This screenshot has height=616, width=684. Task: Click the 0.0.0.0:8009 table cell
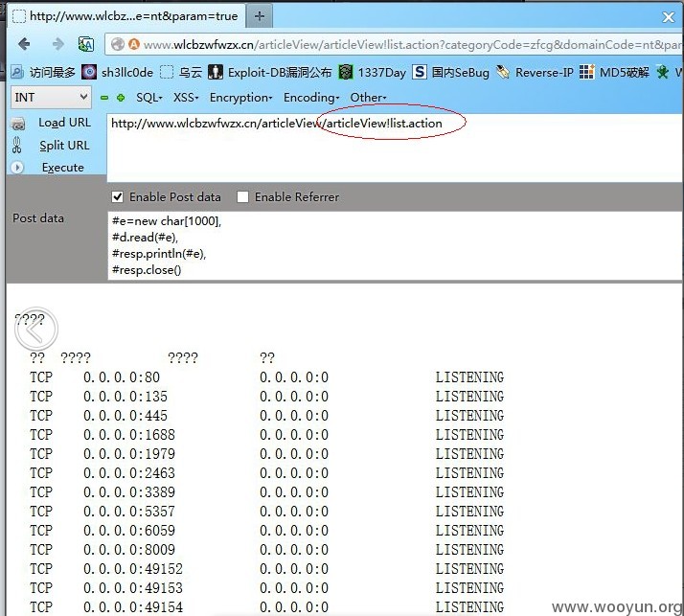pyautogui.click(x=129, y=550)
